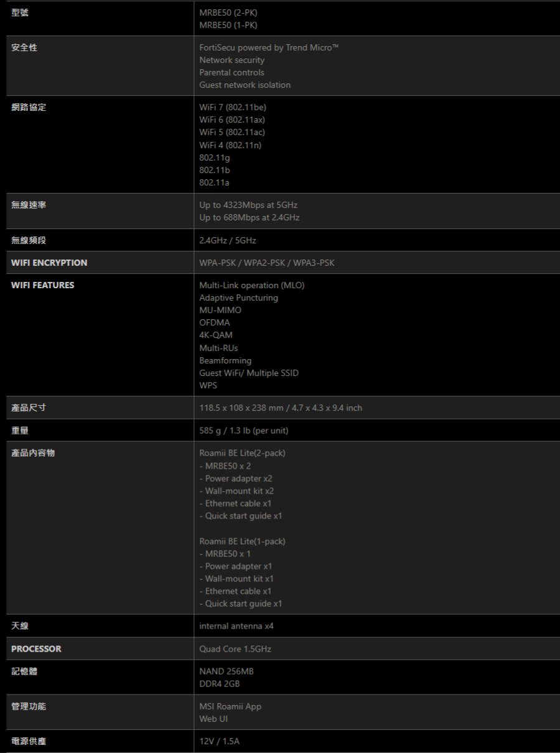
Task: Click the Roamii BE Lite(2-pack) heading
Action: 242,453
